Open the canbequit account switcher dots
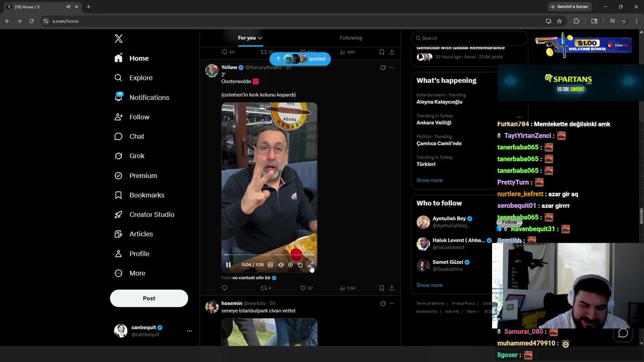 coord(190,331)
